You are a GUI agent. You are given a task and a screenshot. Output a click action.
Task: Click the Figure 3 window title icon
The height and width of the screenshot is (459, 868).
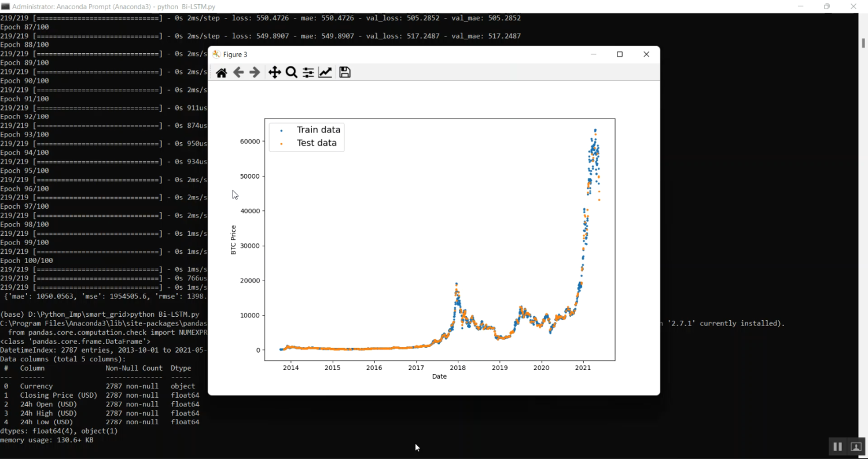pyautogui.click(x=216, y=54)
